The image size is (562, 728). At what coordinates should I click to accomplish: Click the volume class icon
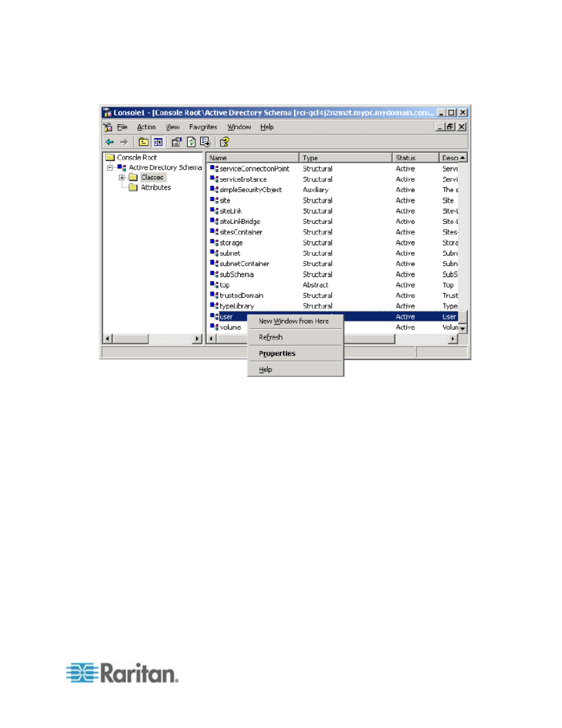[x=214, y=327]
